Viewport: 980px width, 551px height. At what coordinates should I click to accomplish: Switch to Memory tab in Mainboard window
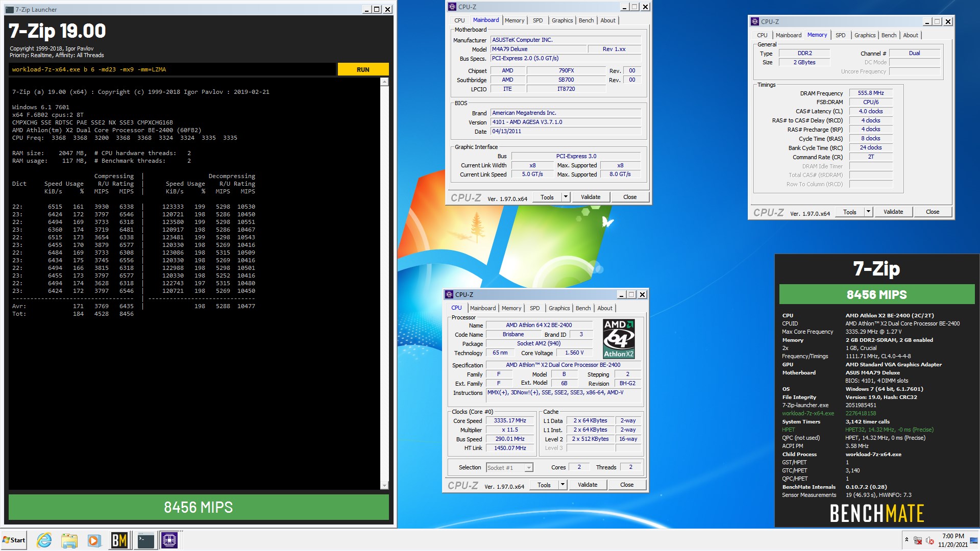[514, 20]
